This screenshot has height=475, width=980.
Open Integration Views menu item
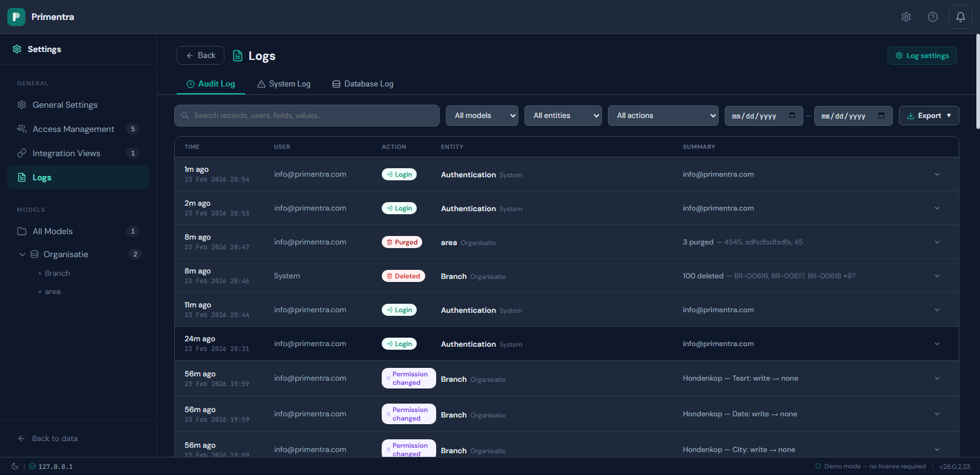tap(79, 153)
